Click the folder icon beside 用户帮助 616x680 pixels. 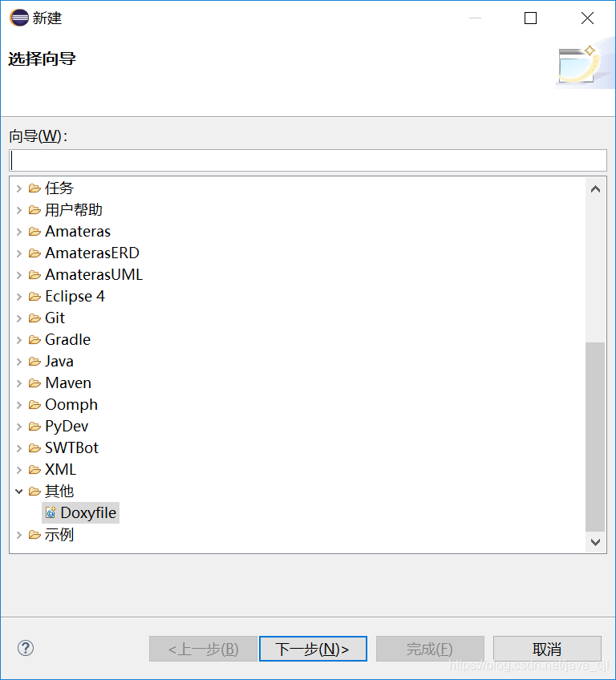tap(34, 210)
